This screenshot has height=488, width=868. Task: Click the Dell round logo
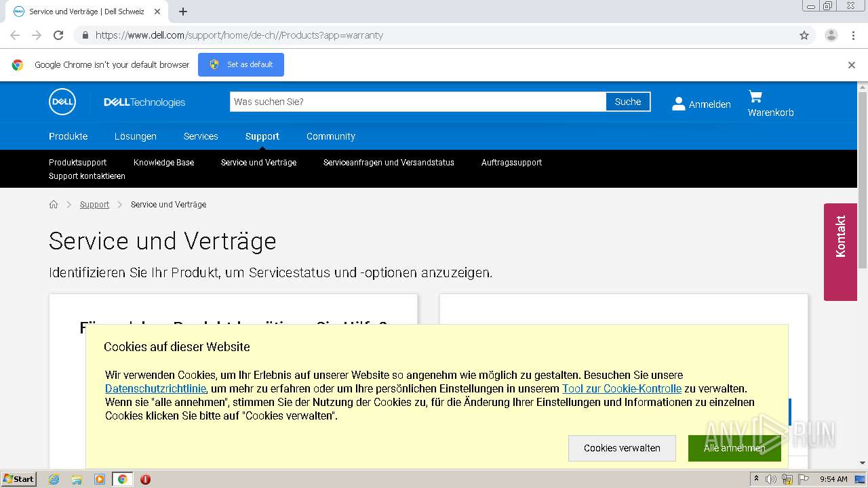[62, 102]
